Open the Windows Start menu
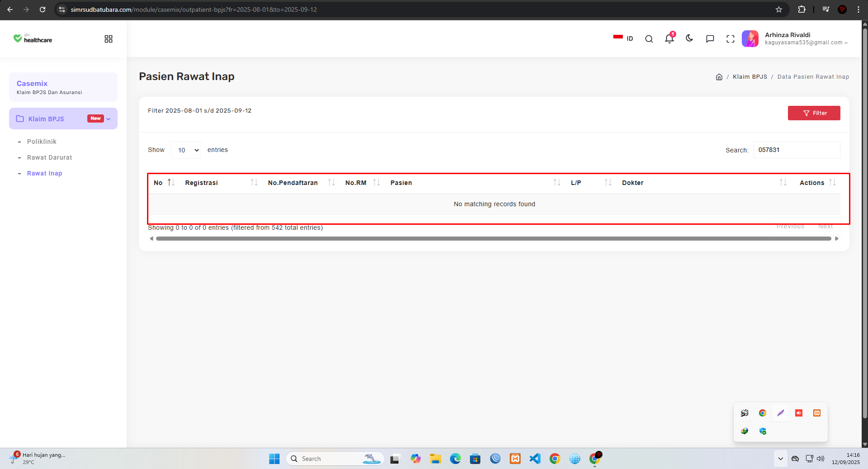This screenshot has width=868, height=469. pos(274,459)
